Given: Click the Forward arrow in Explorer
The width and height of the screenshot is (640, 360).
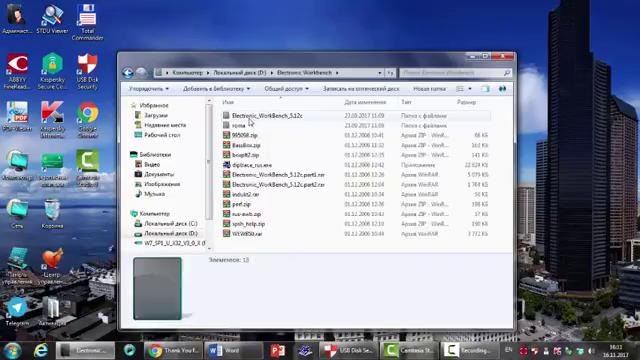Looking at the screenshot, I should pyautogui.click(x=141, y=73).
